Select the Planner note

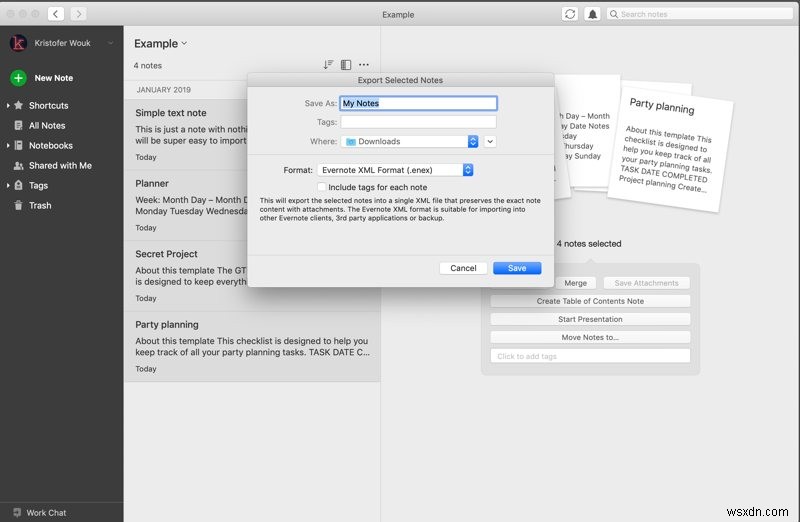click(x=186, y=205)
